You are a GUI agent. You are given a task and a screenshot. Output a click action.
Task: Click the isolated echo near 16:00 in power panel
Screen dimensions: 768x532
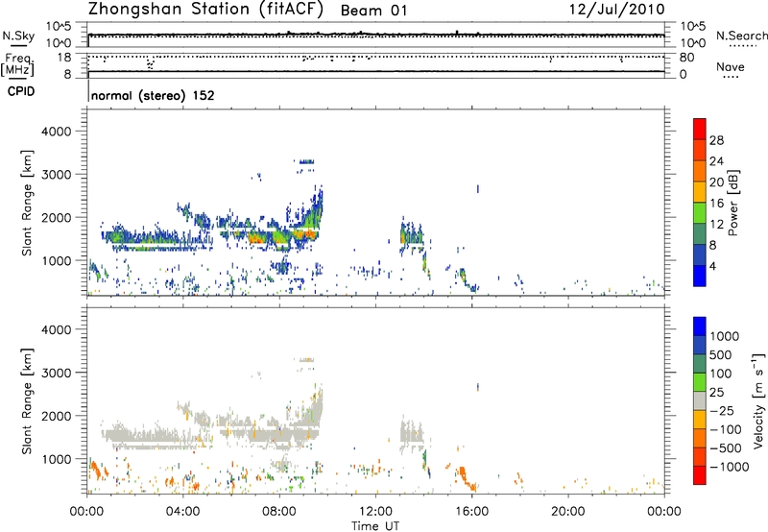click(x=477, y=188)
